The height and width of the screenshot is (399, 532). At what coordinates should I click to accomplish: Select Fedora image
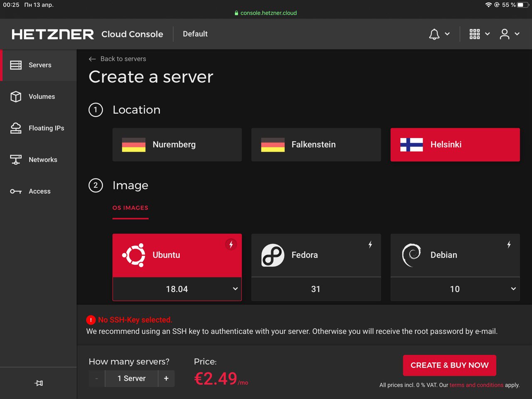click(x=316, y=255)
